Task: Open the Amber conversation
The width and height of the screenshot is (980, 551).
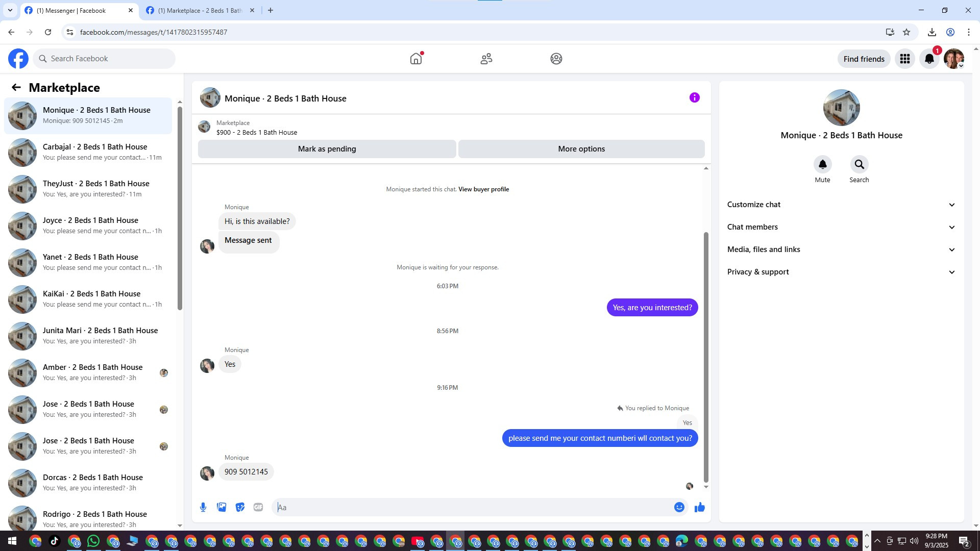Action: [x=88, y=372]
